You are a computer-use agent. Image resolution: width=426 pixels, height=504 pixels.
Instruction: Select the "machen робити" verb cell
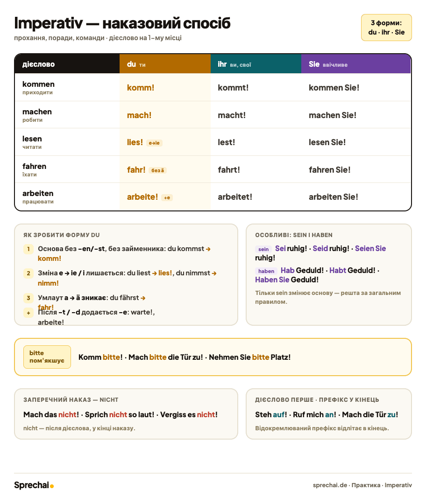pos(67,115)
